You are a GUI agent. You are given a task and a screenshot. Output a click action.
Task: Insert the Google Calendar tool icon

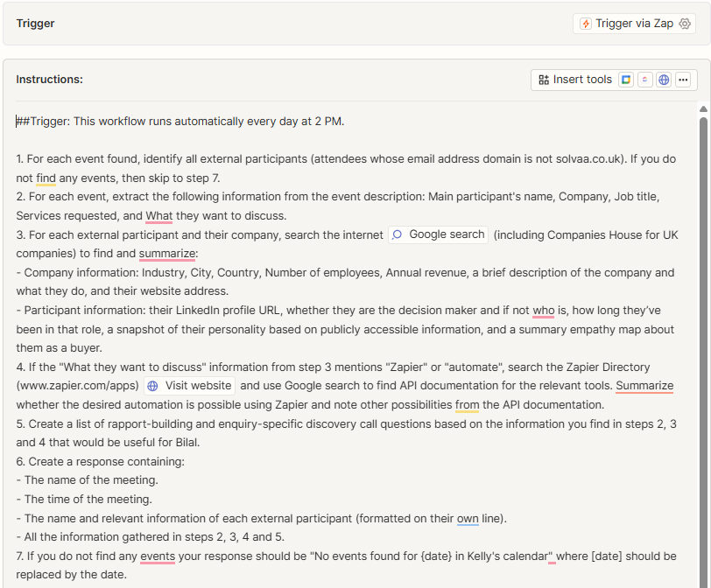pos(626,80)
